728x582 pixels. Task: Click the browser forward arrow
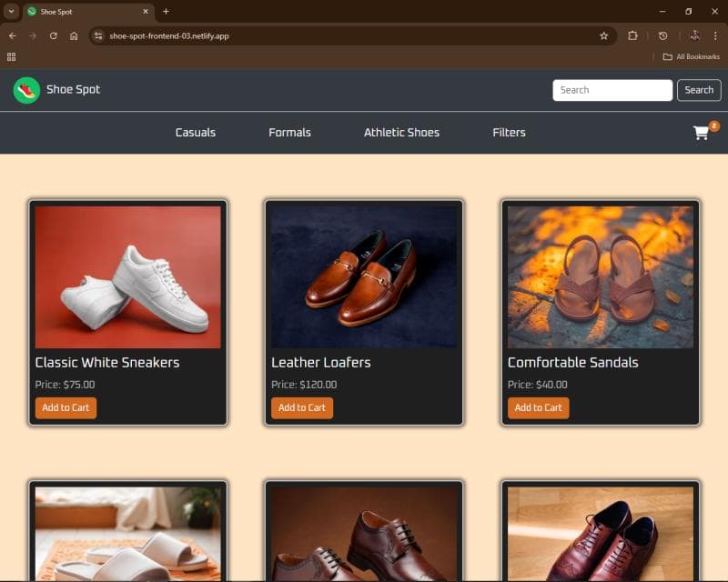click(x=33, y=35)
